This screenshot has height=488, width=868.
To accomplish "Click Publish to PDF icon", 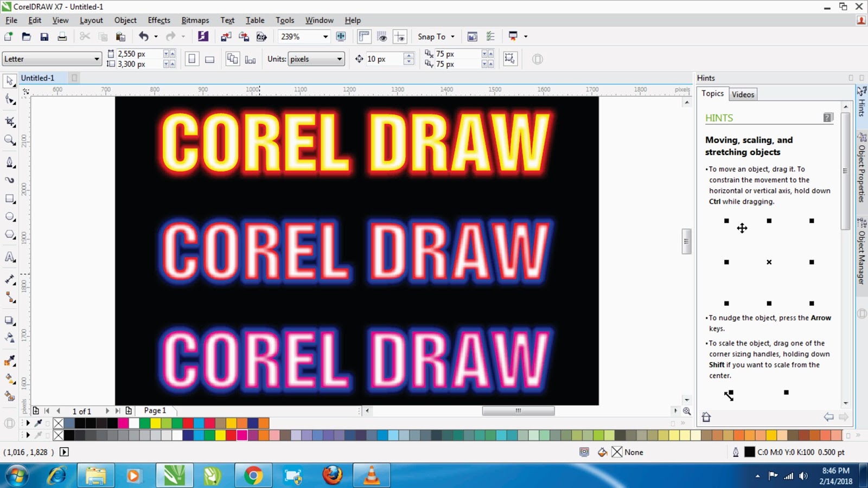I will coord(261,36).
